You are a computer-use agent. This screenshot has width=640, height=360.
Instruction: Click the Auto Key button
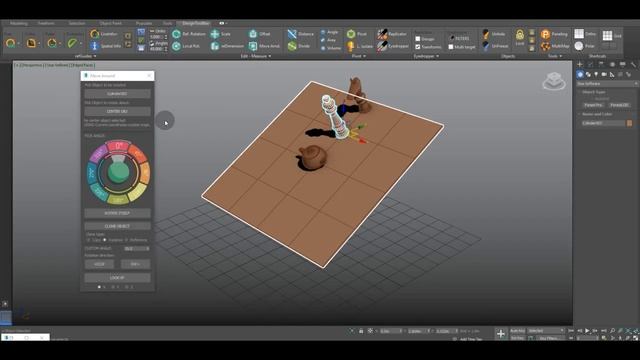(518, 331)
